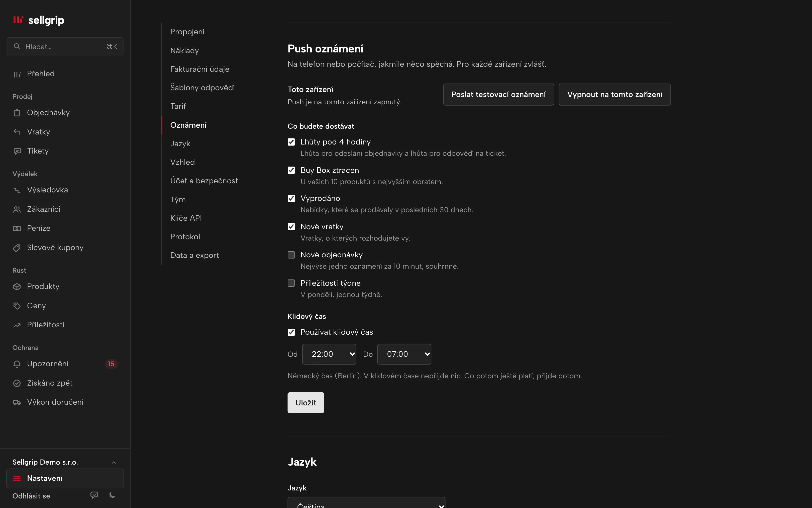Viewport: 812px width, 508px height.
Task: Click the Uložit save button
Action: [306, 403]
